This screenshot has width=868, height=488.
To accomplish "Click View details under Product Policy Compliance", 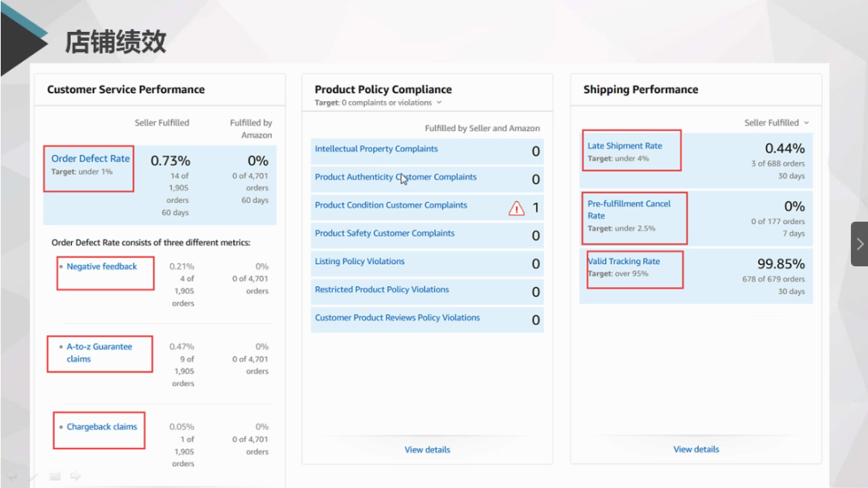I will pyautogui.click(x=427, y=449).
